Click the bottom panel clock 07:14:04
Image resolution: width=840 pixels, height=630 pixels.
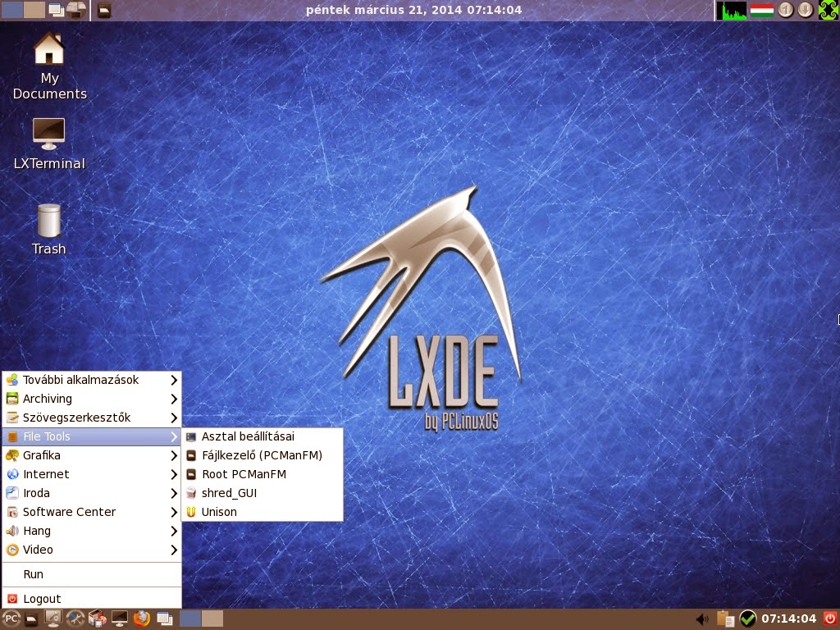788,619
